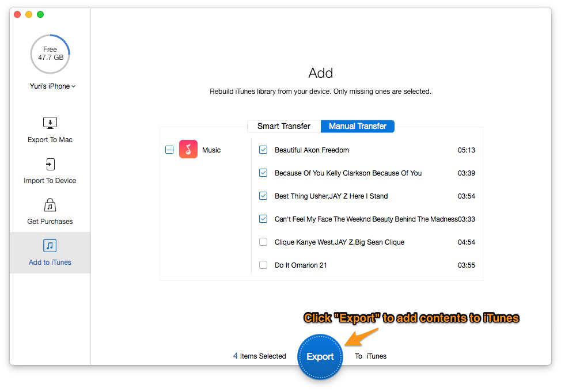
Task: Uncheck Best Thing Usher, JAY Z song
Action: point(263,196)
